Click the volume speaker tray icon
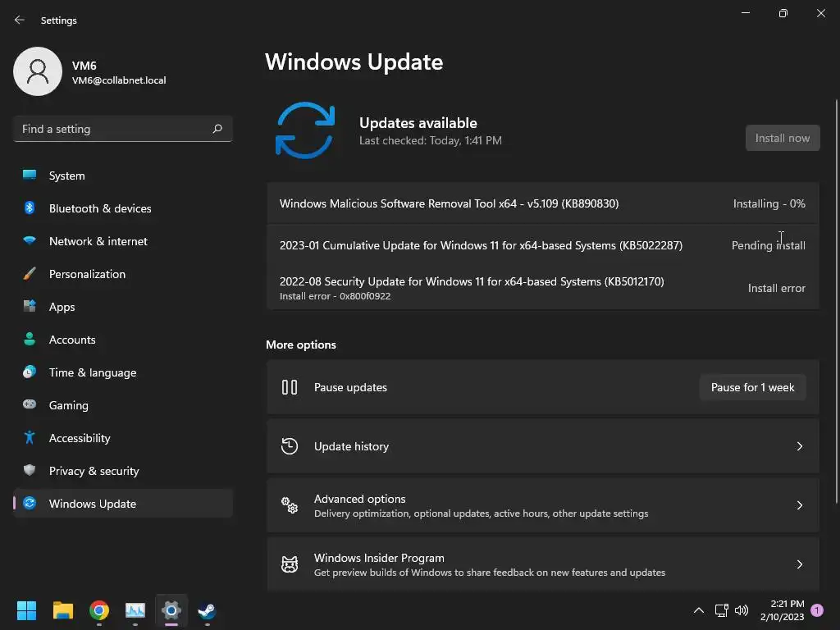 pos(742,610)
